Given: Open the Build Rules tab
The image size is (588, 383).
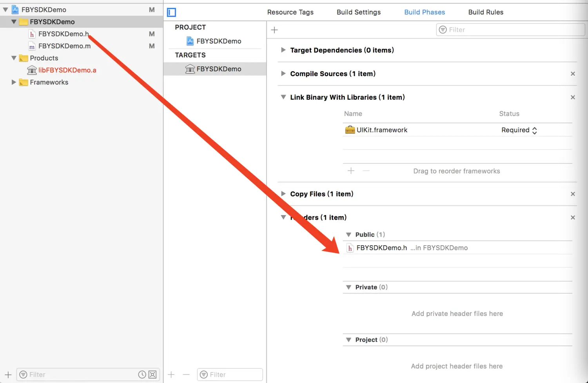Looking at the screenshot, I should [486, 12].
